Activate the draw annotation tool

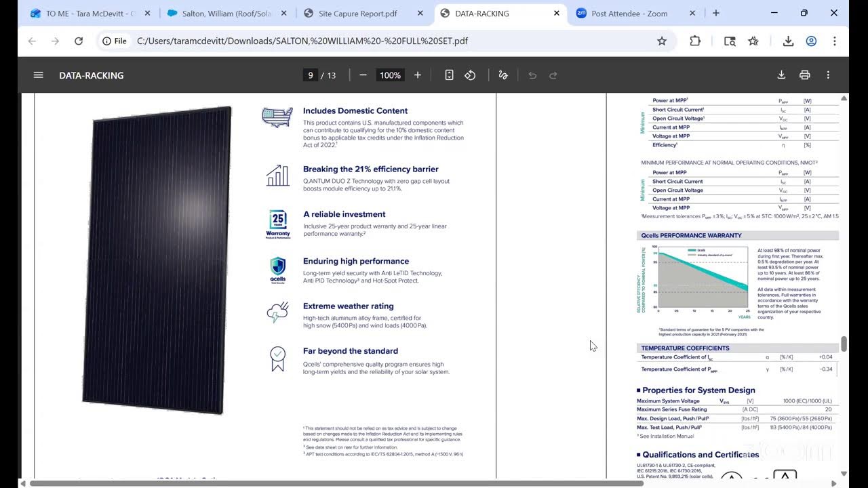coord(503,75)
